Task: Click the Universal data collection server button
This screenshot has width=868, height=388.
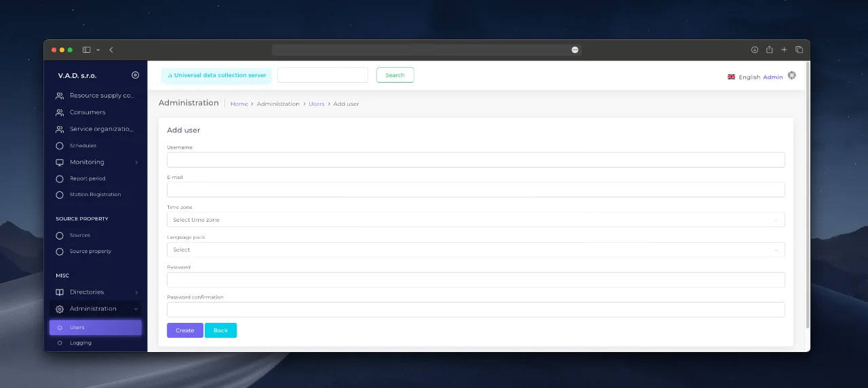Action: pyautogui.click(x=216, y=75)
